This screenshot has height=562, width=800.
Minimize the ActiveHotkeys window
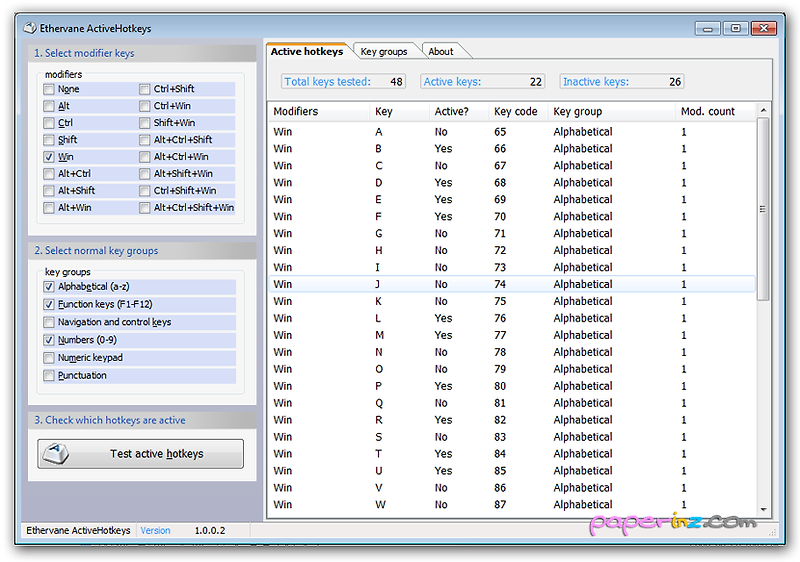tap(707, 29)
